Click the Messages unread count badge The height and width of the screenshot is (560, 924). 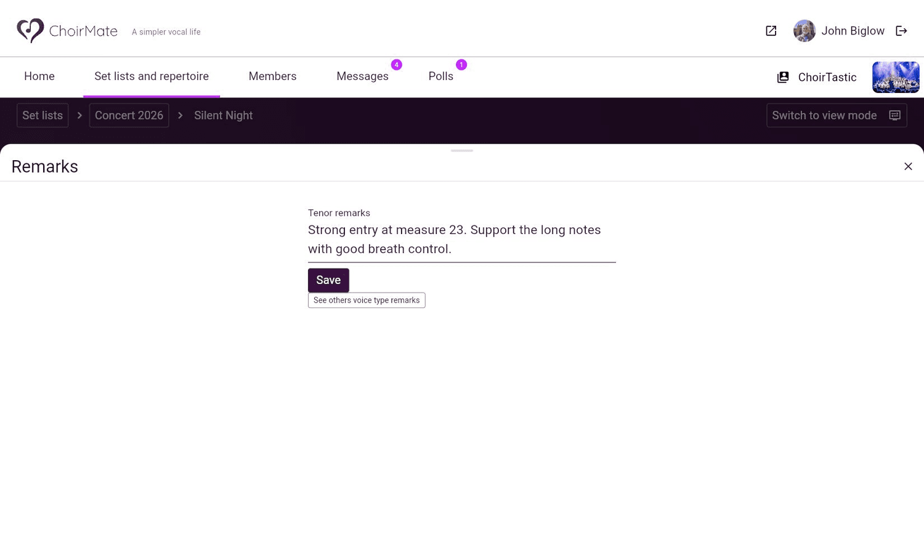(x=397, y=65)
